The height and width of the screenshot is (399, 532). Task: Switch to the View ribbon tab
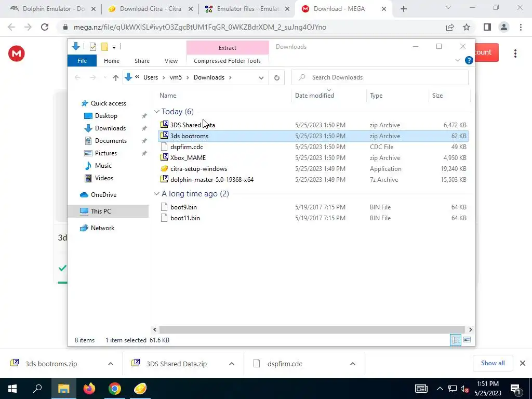(x=171, y=61)
